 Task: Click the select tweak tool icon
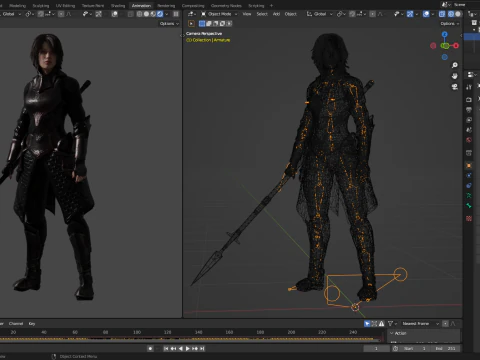(191, 24)
